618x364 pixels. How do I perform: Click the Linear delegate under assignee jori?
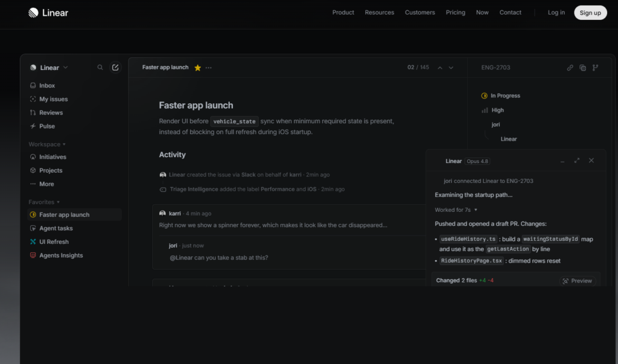tap(508, 139)
